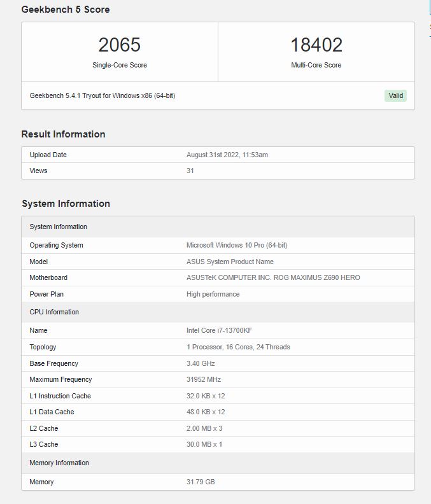Click the Base Frequency label
This screenshot has height=504, width=431.
click(x=53, y=363)
